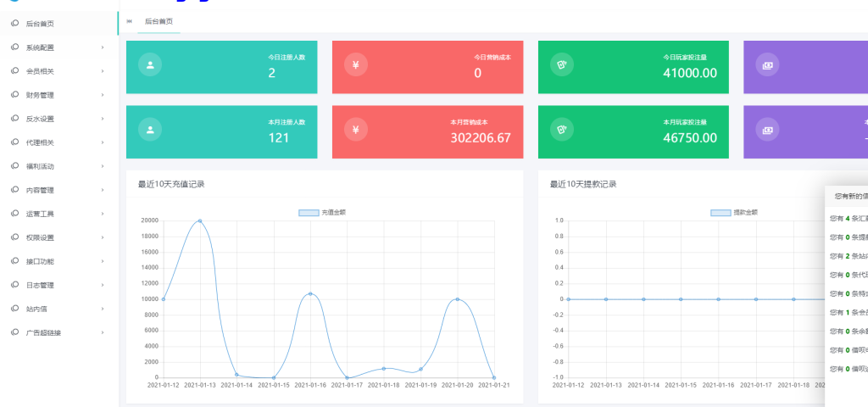Click the yen icon on 今日营销成本 card
Screen dimensions: 868x407
coord(356,65)
